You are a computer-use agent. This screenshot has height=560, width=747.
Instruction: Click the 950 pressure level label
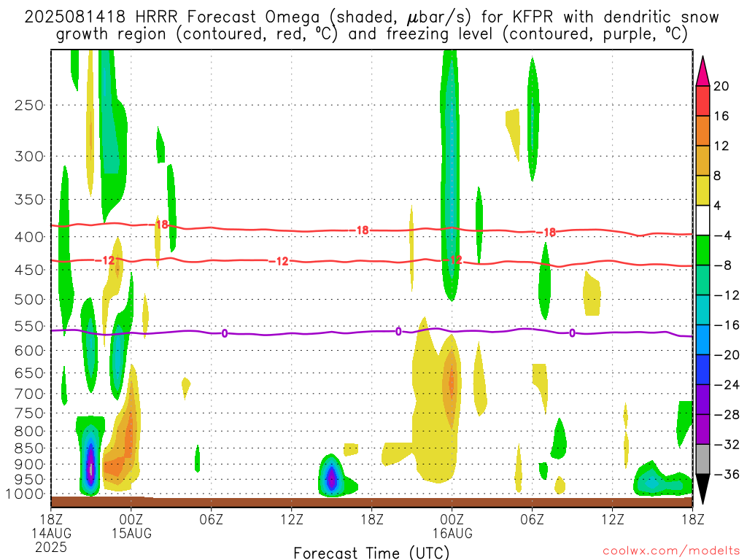pyautogui.click(x=29, y=480)
